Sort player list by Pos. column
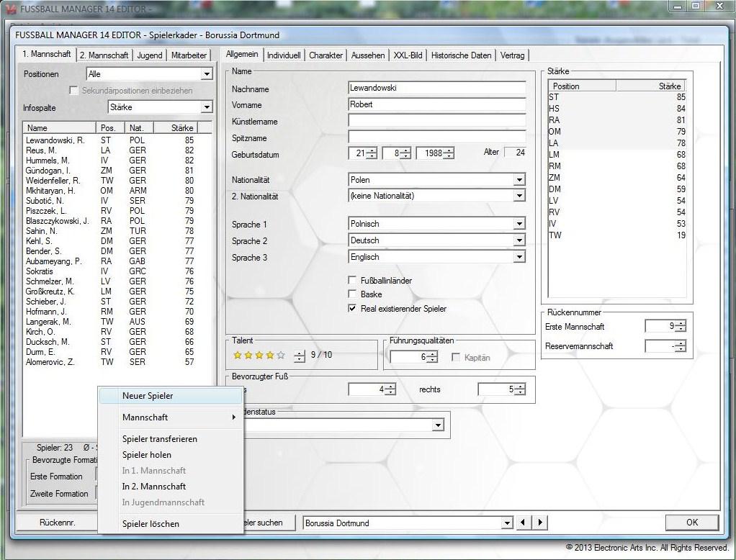This screenshot has height=560, width=736. click(110, 127)
